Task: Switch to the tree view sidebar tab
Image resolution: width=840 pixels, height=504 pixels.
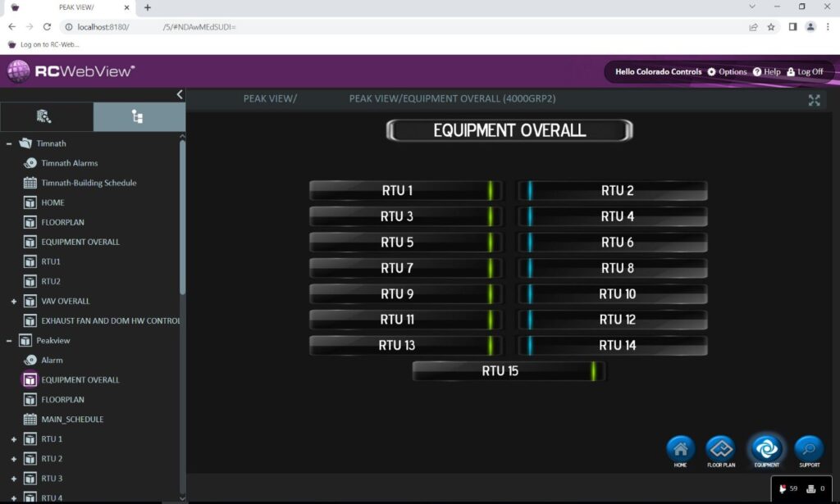Action: pyautogui.click(x=138, y=117)
